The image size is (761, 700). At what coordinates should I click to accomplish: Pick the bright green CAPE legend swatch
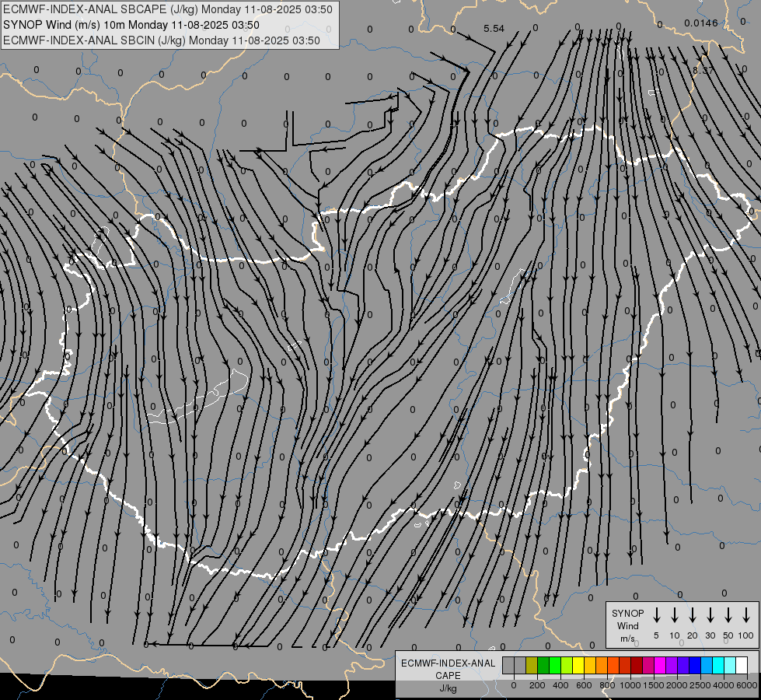tap(555, 665)
